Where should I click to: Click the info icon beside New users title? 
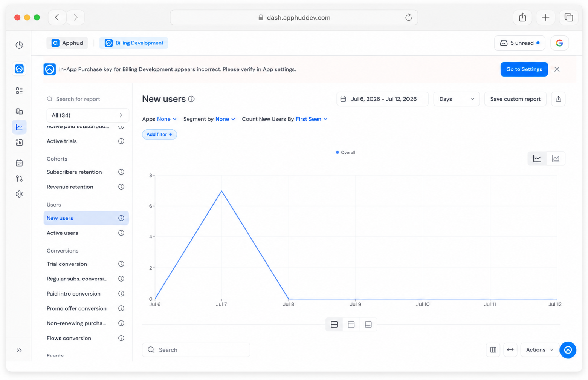[x=191, y=99]
